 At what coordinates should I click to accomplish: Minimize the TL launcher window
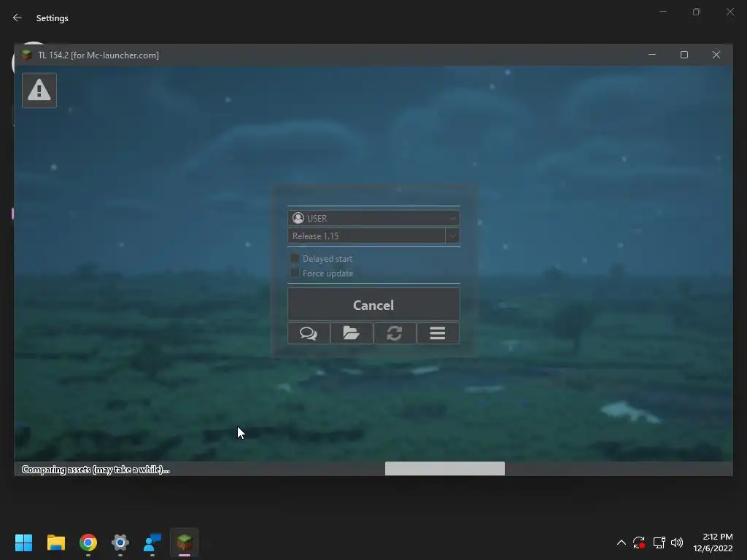(652, 55)
